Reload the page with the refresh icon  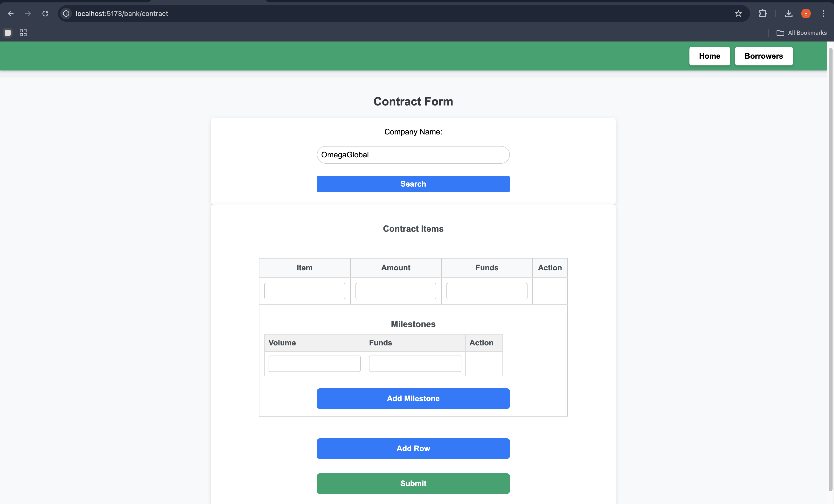pyautogui.click(x=45, y=14)
